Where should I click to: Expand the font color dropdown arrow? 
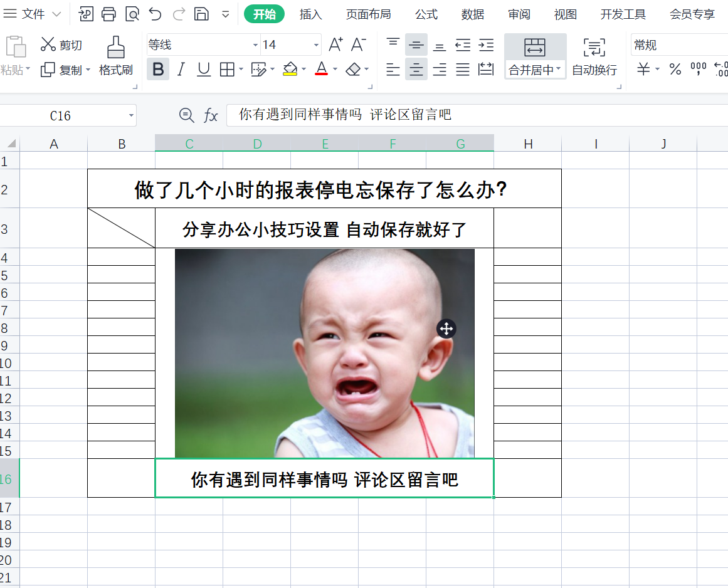tap(335, 69)
